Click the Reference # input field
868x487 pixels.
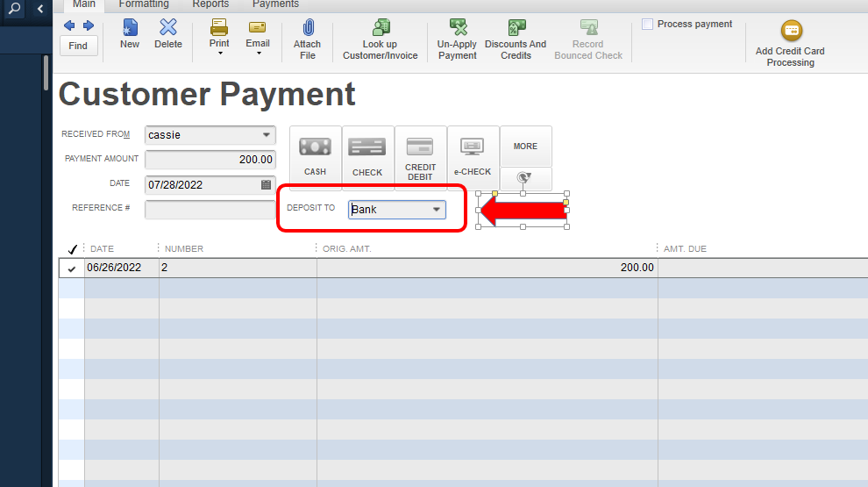(x=210, y=210)
